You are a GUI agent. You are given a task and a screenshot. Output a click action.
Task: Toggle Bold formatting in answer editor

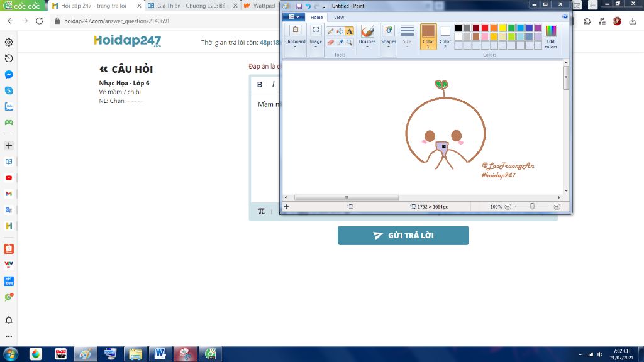(x=260, y=85)
